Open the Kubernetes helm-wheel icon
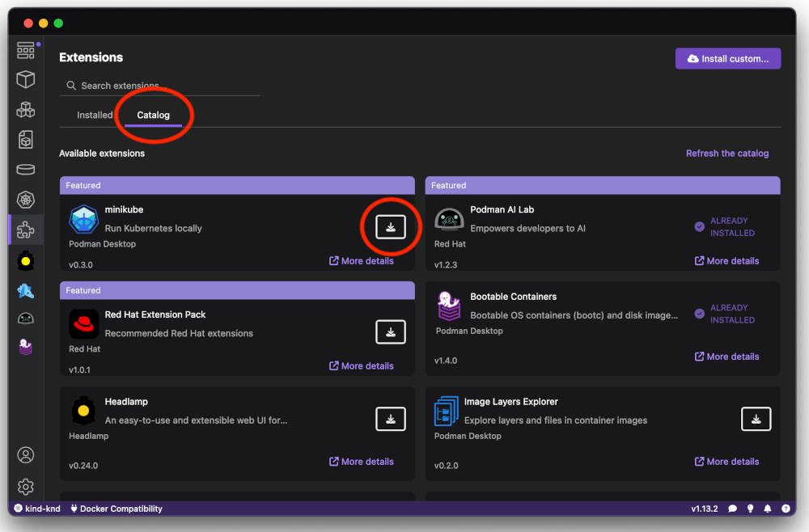Screen dimensions: 809x532 click(26, 200)
